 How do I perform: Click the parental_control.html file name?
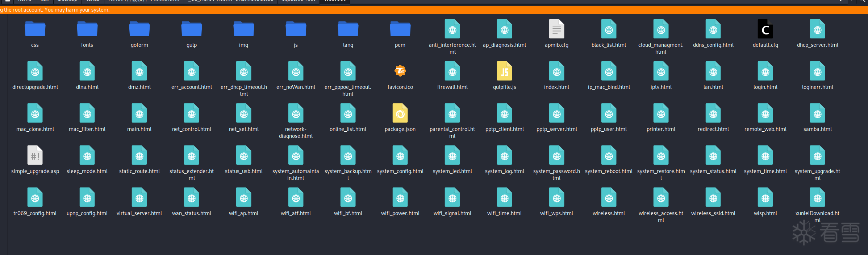[452, 132]
